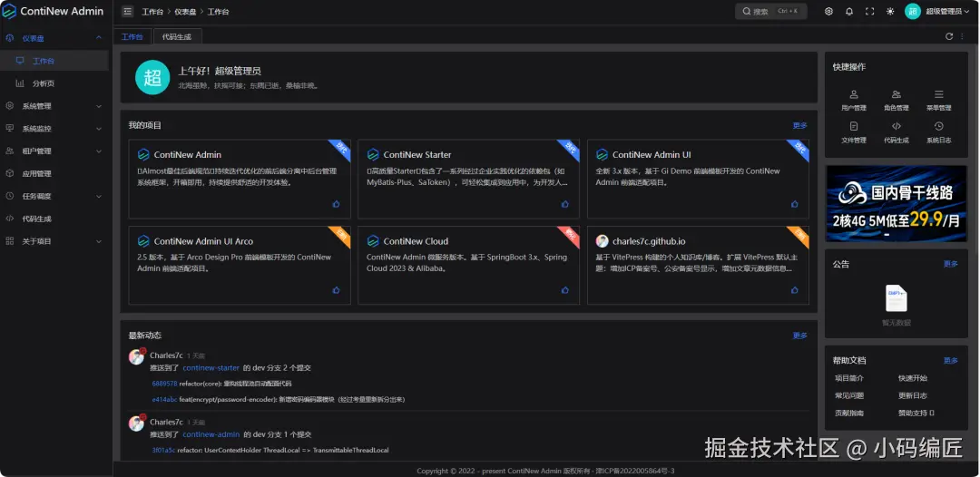
Task: Click 更多 in 我的项目 section
Action: pos(800,125)
